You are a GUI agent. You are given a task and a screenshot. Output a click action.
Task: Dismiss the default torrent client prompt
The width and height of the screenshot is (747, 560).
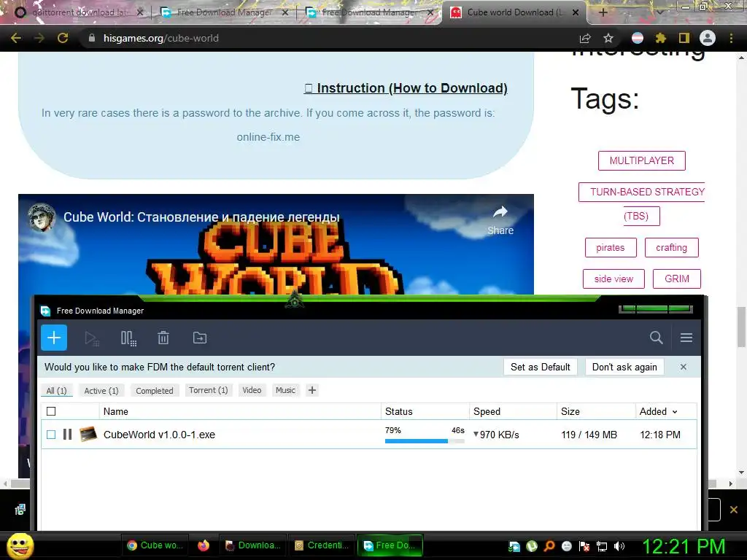pyautogui.click(x=683, y=367)
